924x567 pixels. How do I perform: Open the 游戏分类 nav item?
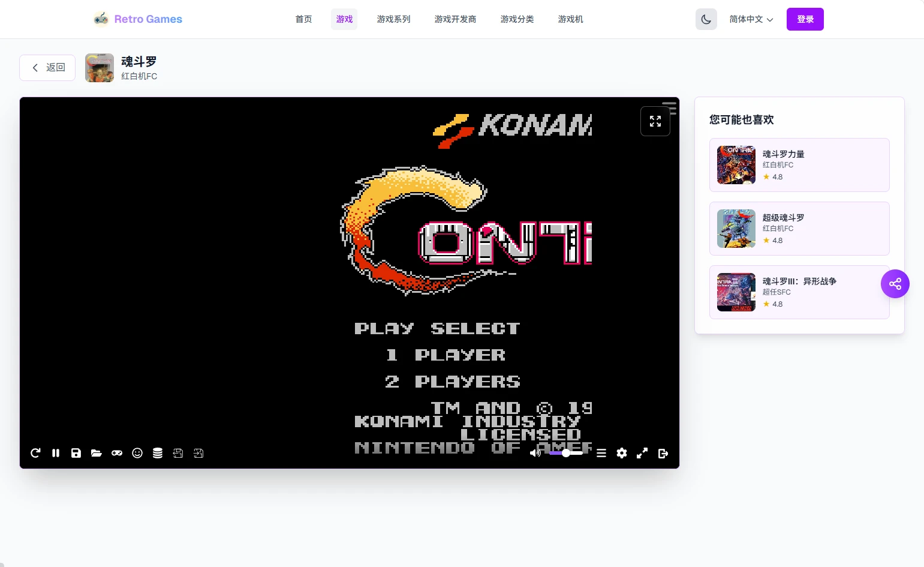[x=517, y=19]
